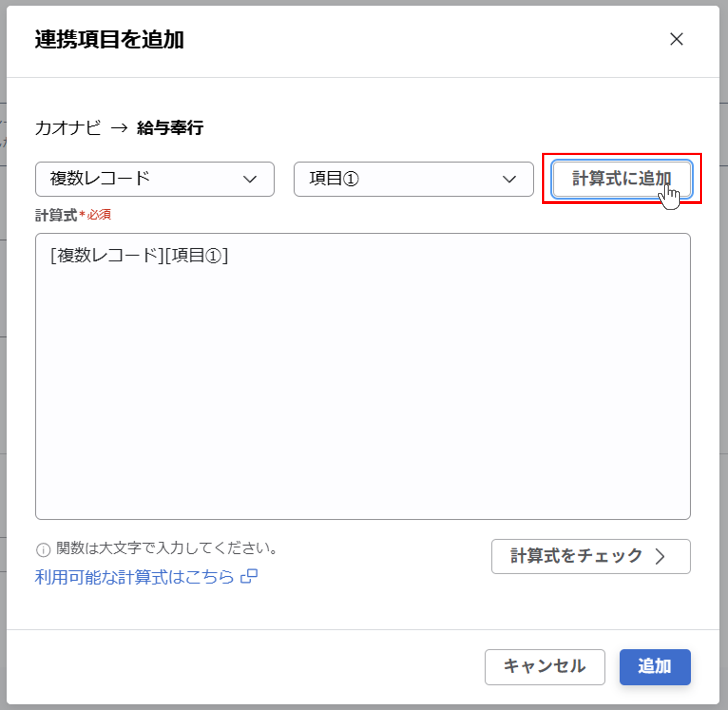Click the 給与奉行 destination label

[x=170, y=128]
